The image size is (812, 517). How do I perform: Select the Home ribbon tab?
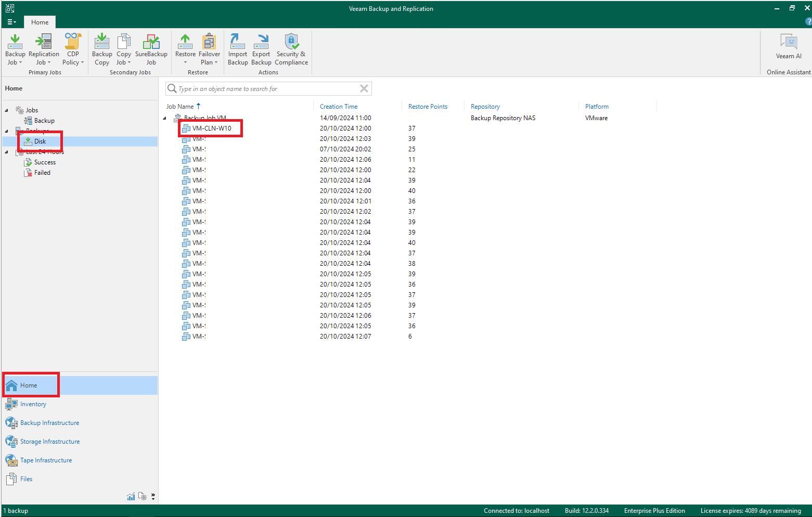[x=40, y=22]
